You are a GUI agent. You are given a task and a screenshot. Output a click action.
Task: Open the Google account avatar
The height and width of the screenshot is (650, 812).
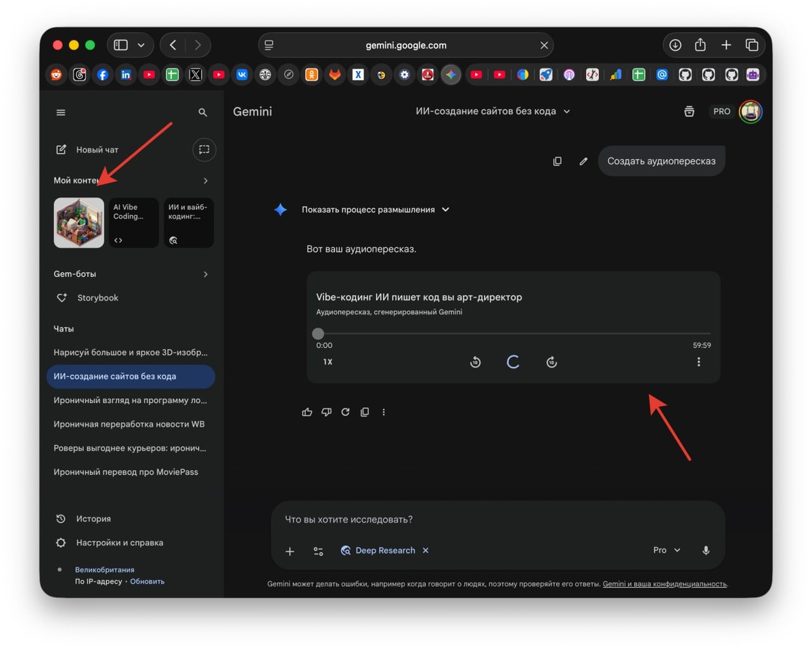(750, 112)
